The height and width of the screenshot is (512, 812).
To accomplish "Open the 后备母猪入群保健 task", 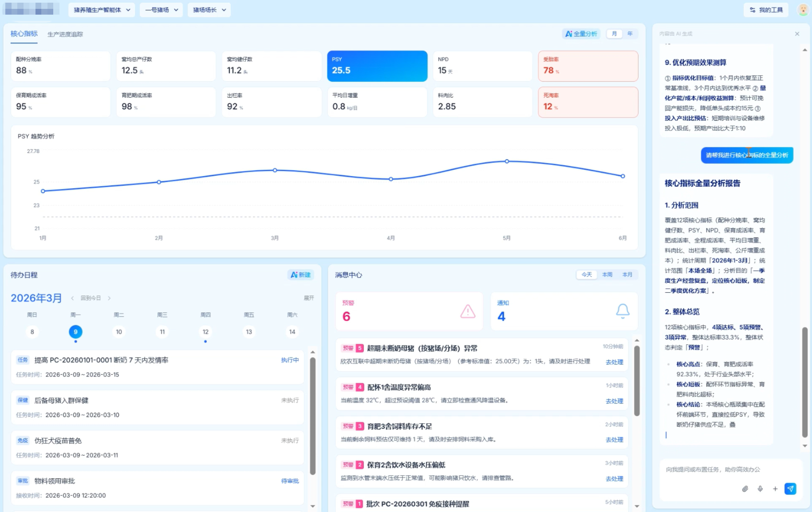I will (x=158, y=407).
